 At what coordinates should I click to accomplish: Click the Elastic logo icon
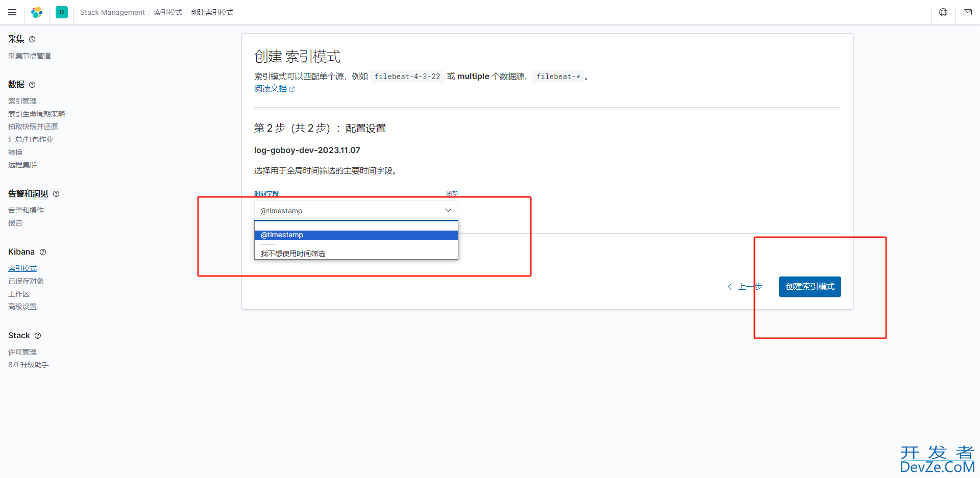tap(37, 12)
